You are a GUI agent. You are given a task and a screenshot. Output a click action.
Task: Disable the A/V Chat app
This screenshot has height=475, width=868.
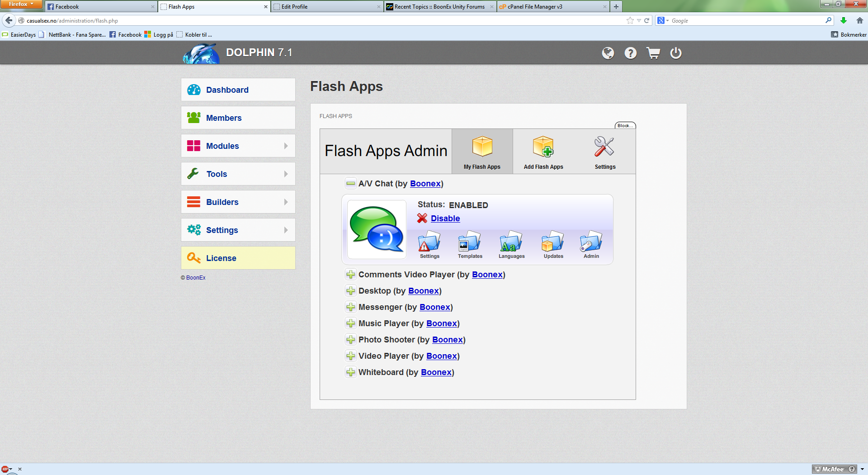pos(445,218)
